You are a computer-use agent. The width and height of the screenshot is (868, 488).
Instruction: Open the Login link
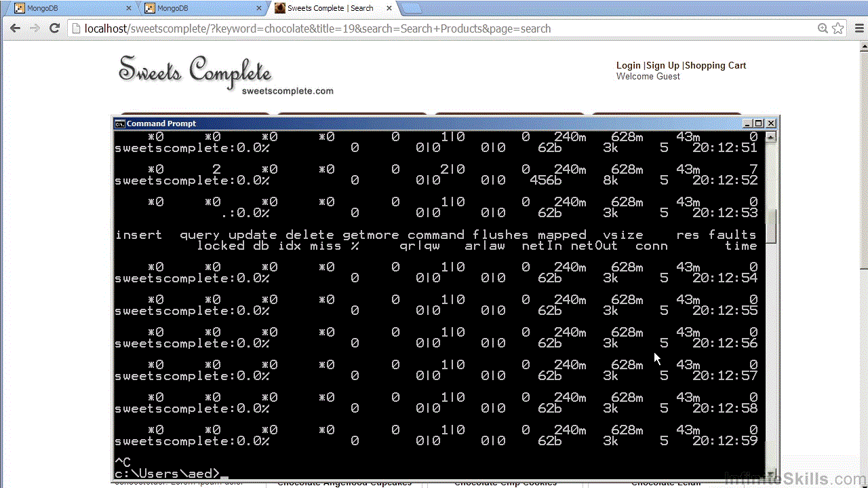coord(628,65)
